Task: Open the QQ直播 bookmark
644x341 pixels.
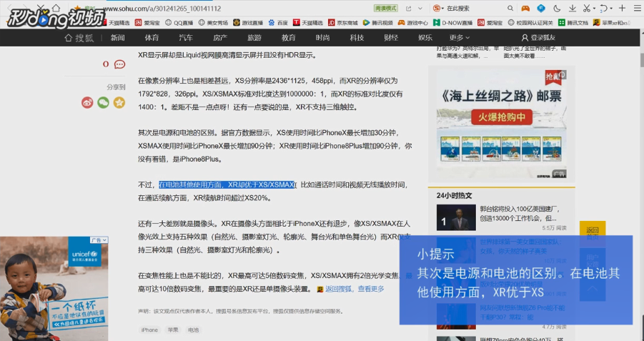Action: pos(179,23)
